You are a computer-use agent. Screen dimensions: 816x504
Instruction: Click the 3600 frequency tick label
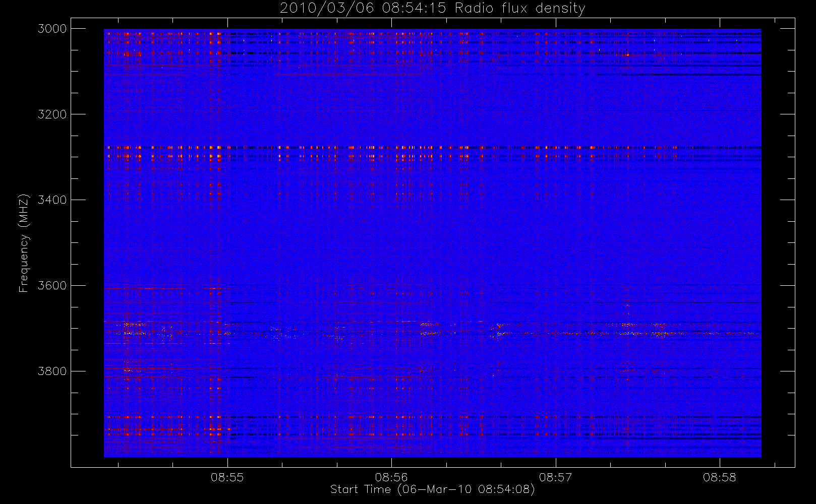point(52,286)
